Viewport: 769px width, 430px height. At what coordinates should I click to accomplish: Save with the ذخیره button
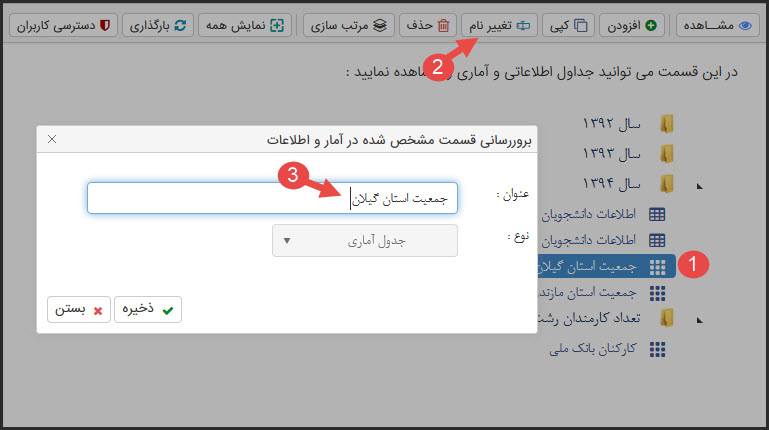point(147,310)
